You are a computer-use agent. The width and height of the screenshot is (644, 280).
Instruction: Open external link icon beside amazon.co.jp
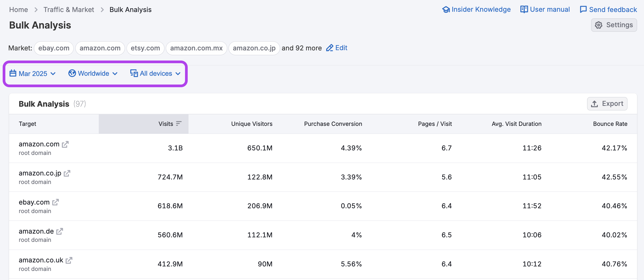coord(67,174)
